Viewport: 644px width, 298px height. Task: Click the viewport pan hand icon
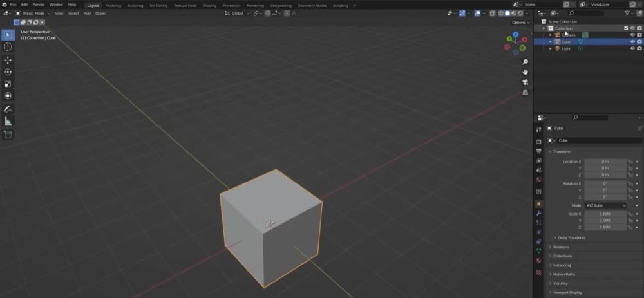click(525, 72)
